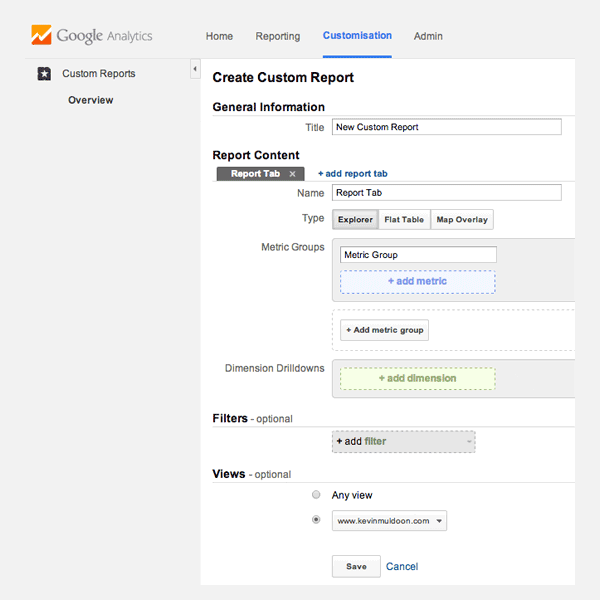Choose the Explorer report type
This screenshot has width=600, height=600.
[x=355, y=220]
